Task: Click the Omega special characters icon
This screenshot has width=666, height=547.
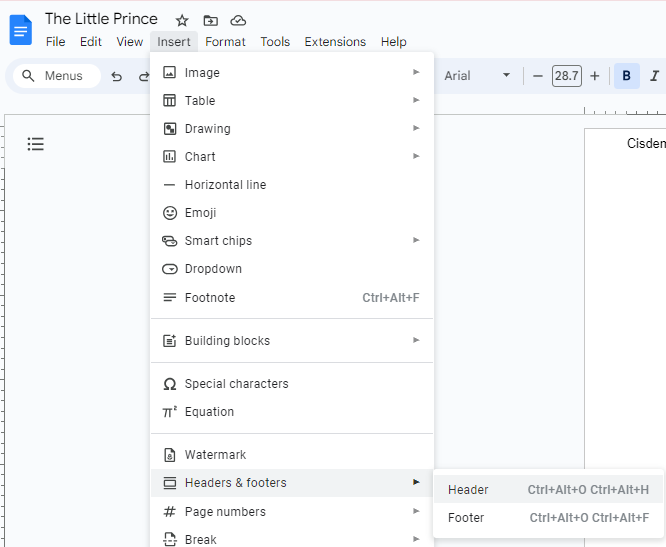Action: coord(169,384)
